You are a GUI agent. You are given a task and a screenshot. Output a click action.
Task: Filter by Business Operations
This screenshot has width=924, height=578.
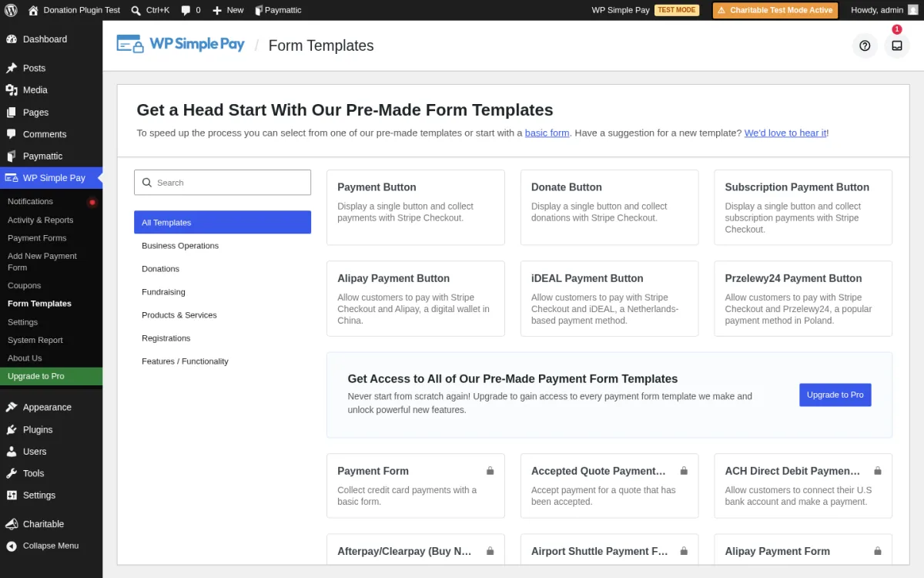point(223,245)
